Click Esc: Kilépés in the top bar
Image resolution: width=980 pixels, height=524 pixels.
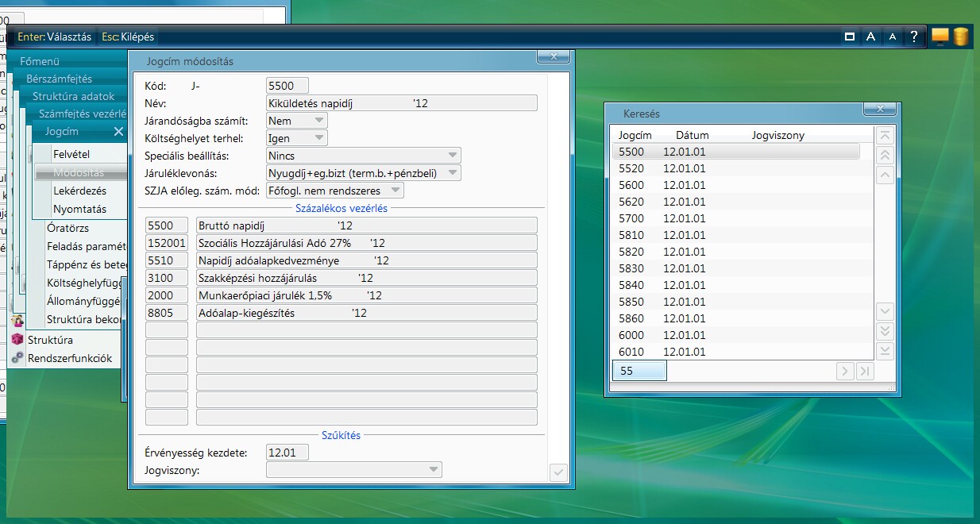127,37
